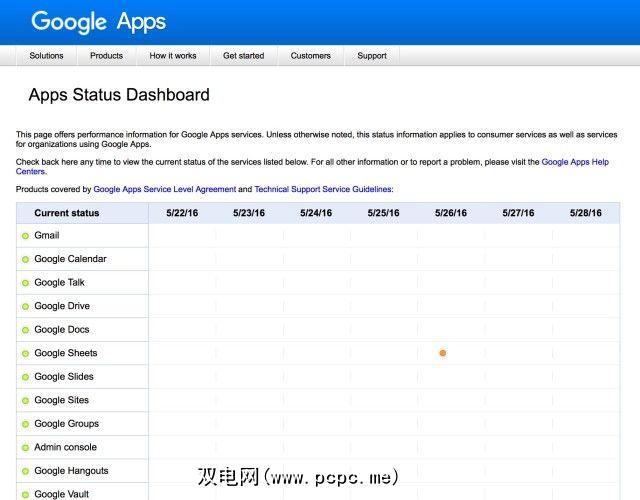Open the orange incident dot on 5/26/16
Viewport: 640px width, 500px height.
(x=442, y=353)
